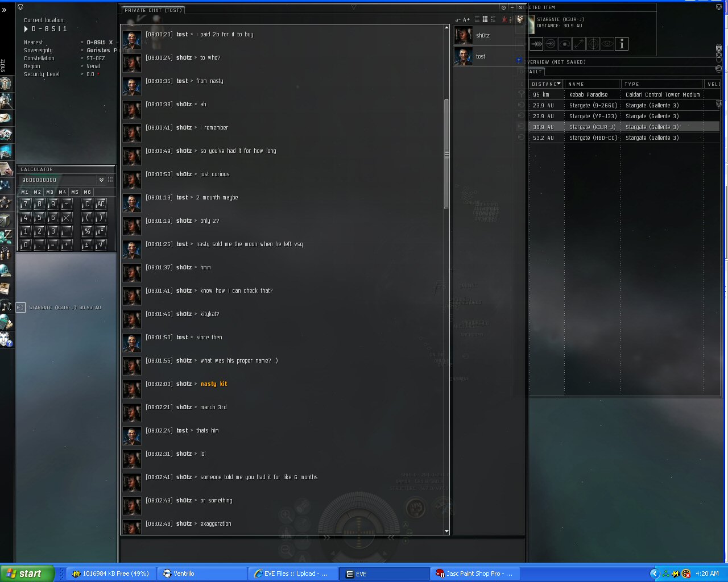Click the Jump icon for selected stargate

pos(551,44)
